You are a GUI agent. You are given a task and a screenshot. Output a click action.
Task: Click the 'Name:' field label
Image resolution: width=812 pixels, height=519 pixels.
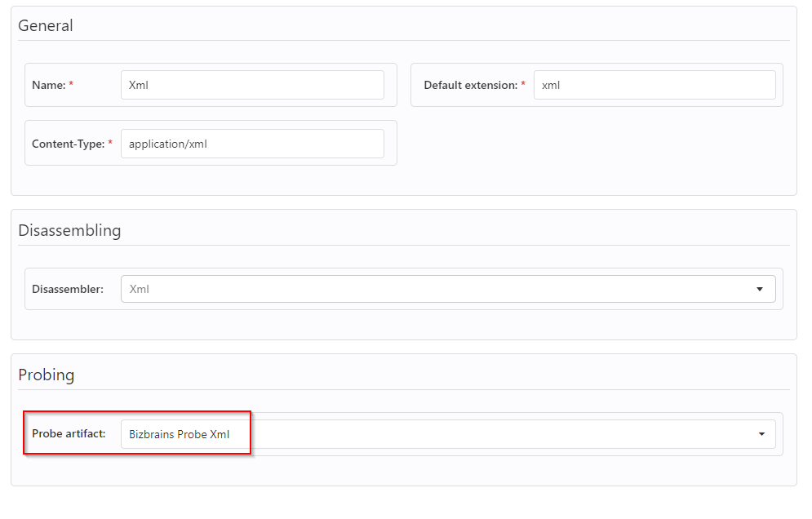pyautogui.click(x=48, y=85)
